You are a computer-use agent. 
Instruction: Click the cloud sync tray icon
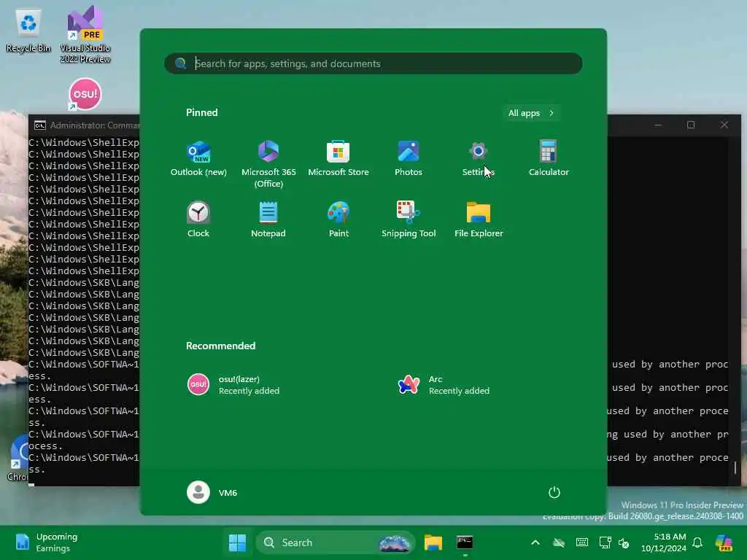[x=558, y=542]
